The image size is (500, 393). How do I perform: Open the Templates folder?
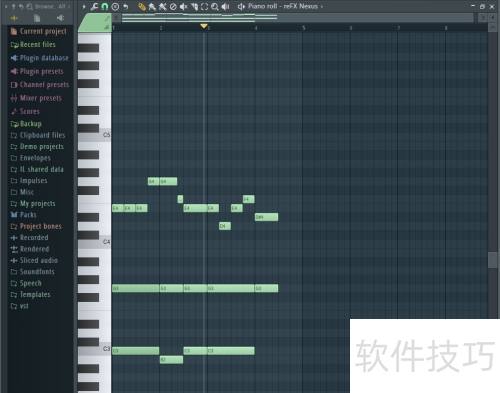point(30,295)
